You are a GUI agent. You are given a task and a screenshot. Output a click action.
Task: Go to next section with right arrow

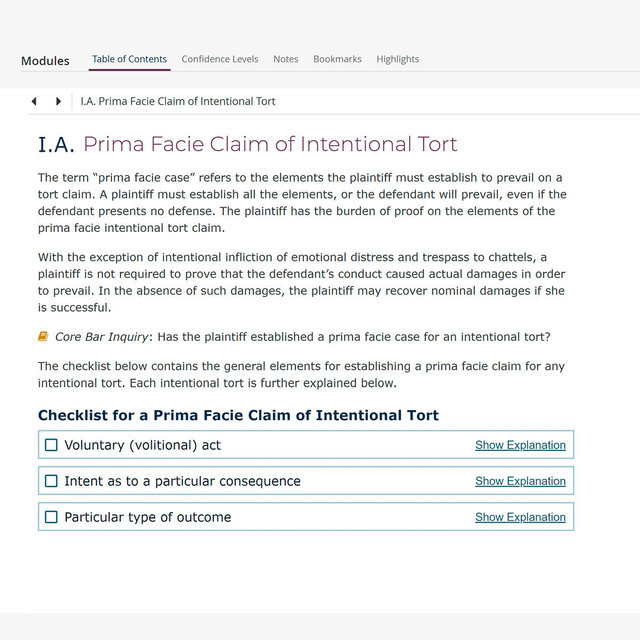coord(58,101)
